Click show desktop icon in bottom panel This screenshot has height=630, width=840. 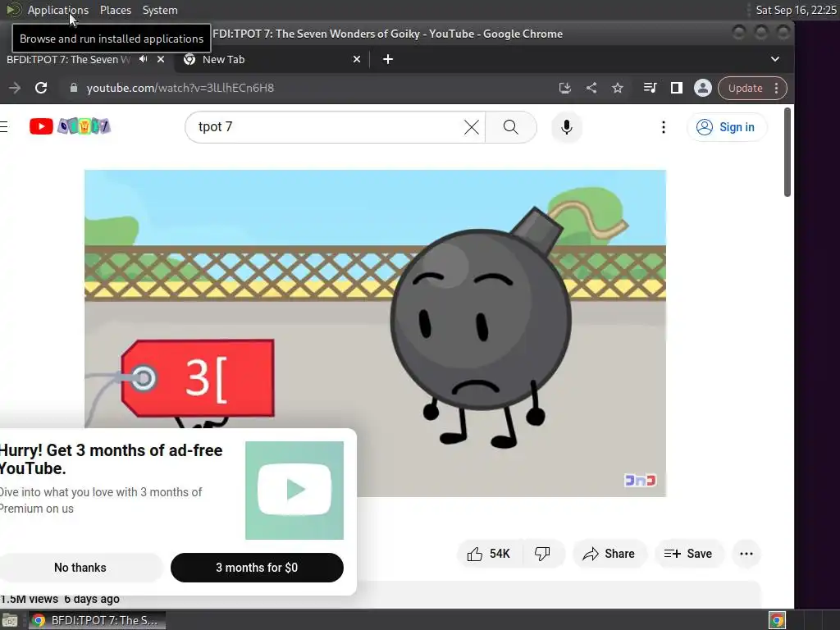(10, 620)
